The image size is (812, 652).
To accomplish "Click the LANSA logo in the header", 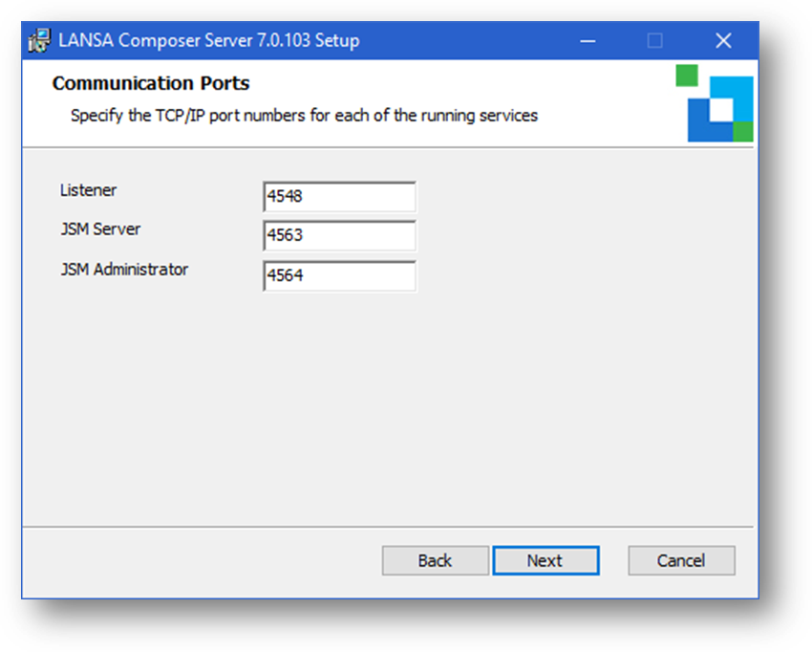I will (719, 107).
